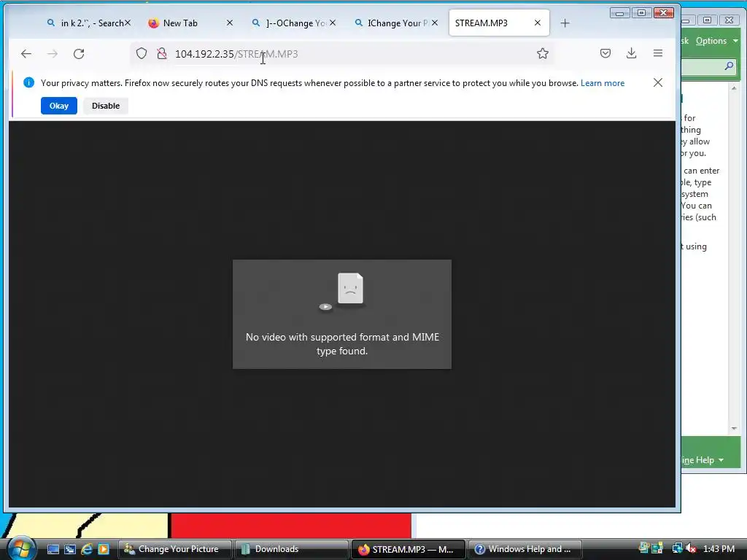Go back with the Firefox back arrow

26,54
